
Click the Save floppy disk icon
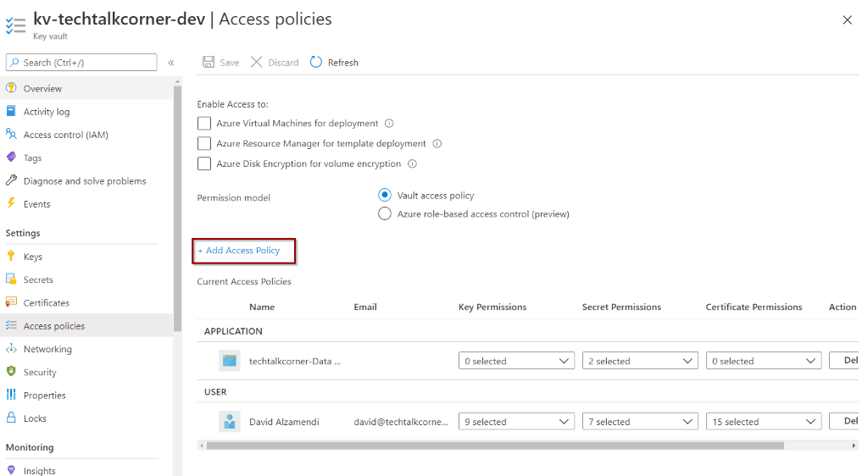pos(209,62)
